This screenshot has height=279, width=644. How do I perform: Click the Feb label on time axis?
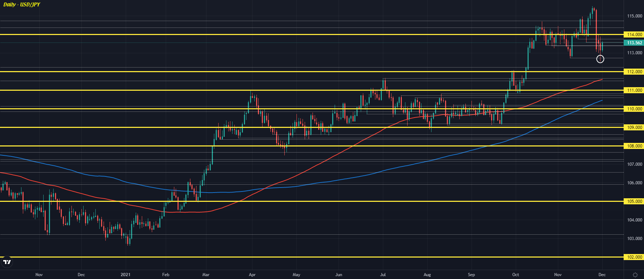coord(166,275)
